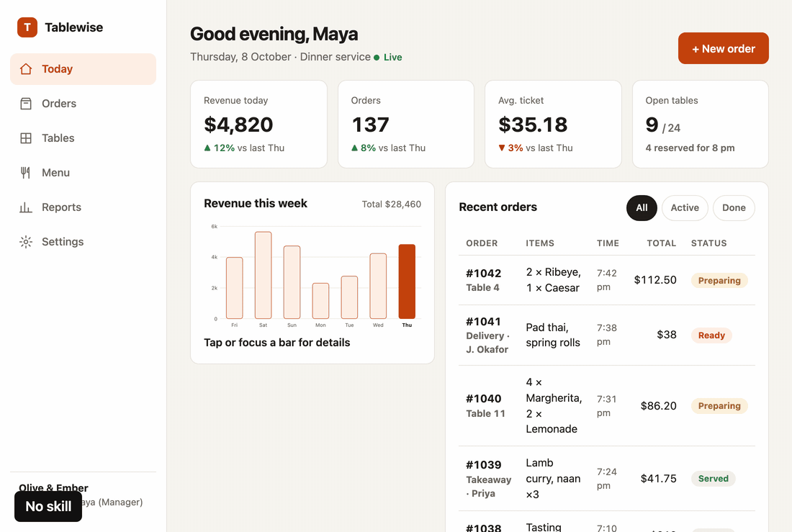Click the Preparing status of order #1042
The image size is (792, 532).
pos(719,281)
